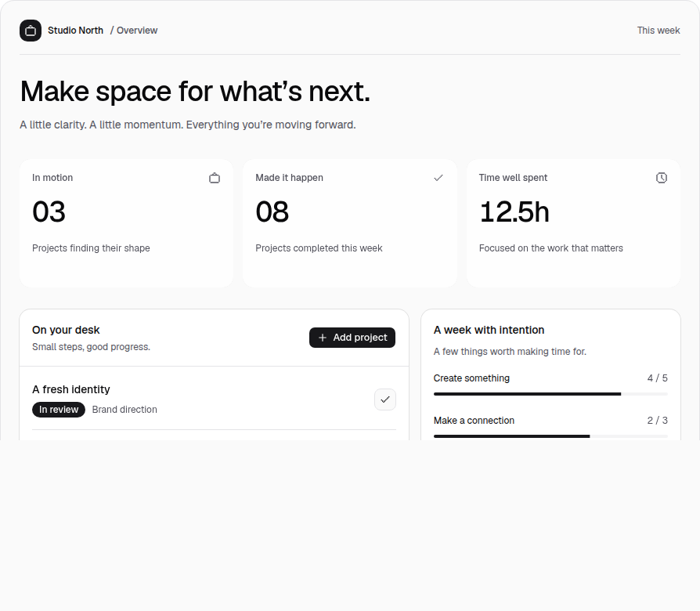Click the Small steps, good progress subtitle

click(x=91, y=347)
